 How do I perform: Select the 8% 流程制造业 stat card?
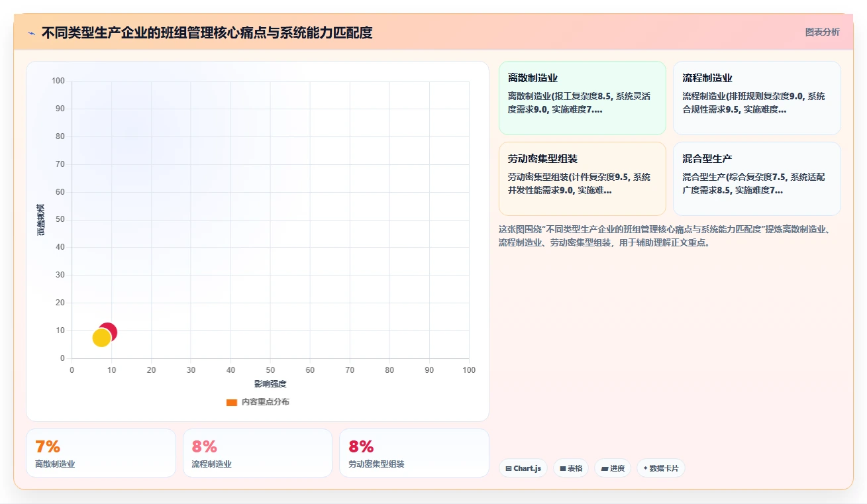[x=258, y=453]
